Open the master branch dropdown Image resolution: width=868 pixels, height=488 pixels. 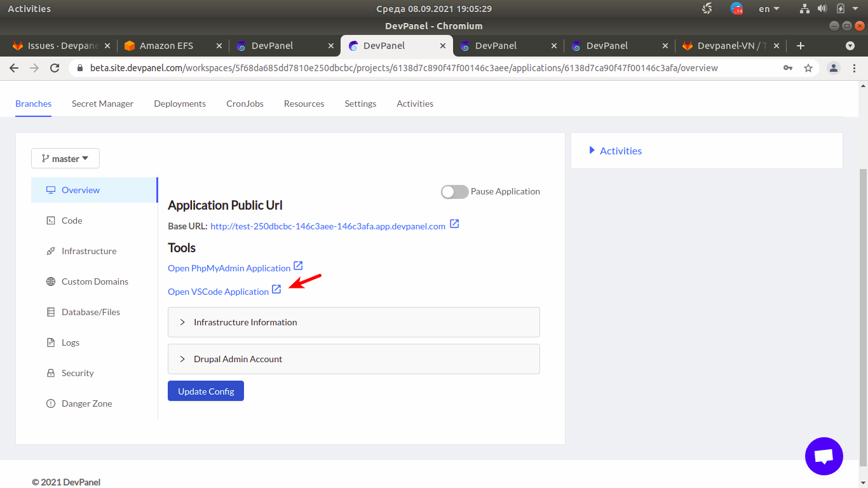pos(65,159)
